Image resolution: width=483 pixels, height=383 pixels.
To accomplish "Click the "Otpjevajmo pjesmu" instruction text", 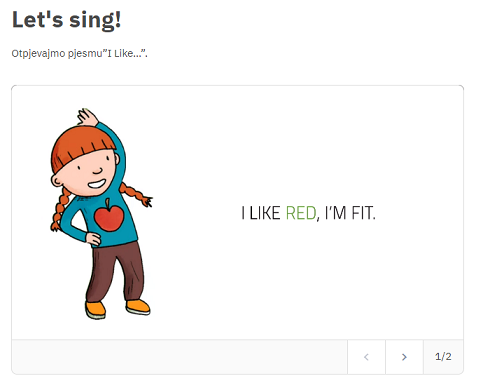I will [57, 53].
